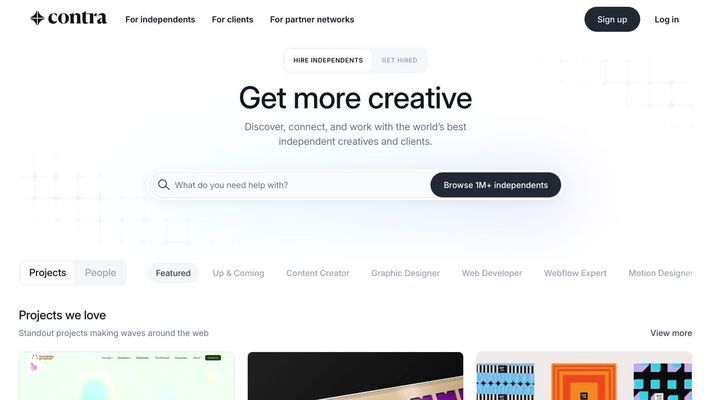Choose Graphic Designer category
711x400 pixels.
click(x=405, y=273)
